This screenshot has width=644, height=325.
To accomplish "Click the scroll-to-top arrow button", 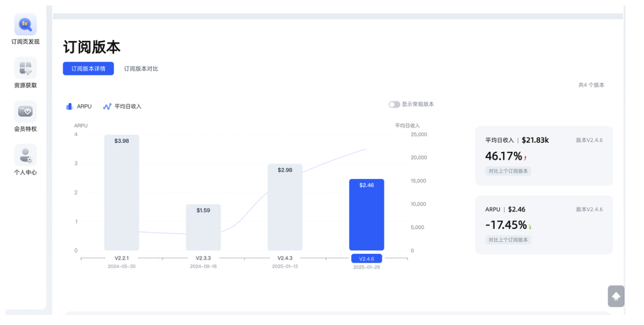I will 616,296.
